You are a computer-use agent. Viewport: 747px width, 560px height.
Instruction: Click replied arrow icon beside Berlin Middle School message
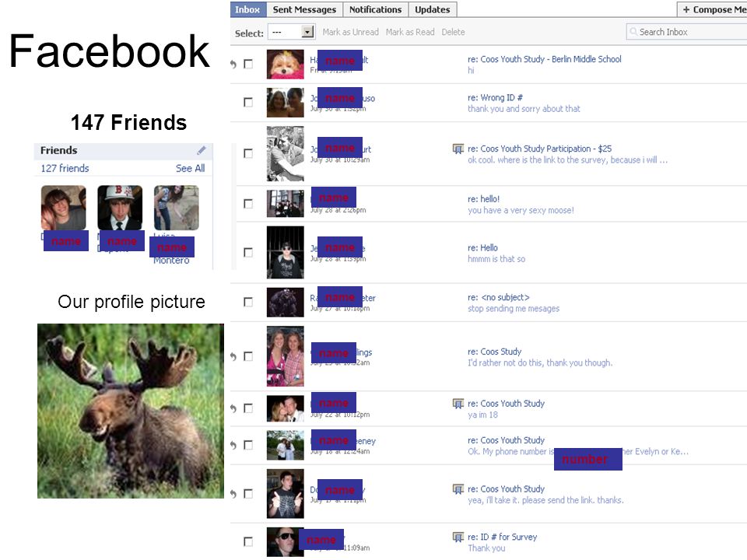pos(233,64)
